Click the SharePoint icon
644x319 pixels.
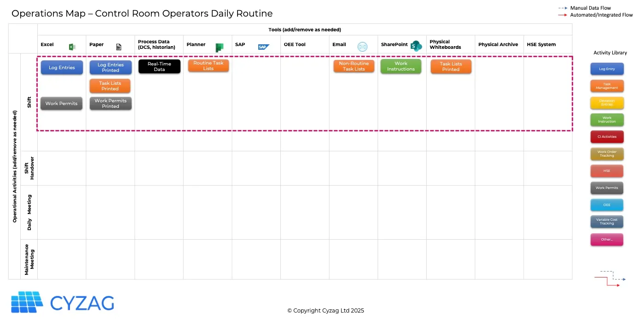click(416, 46)
